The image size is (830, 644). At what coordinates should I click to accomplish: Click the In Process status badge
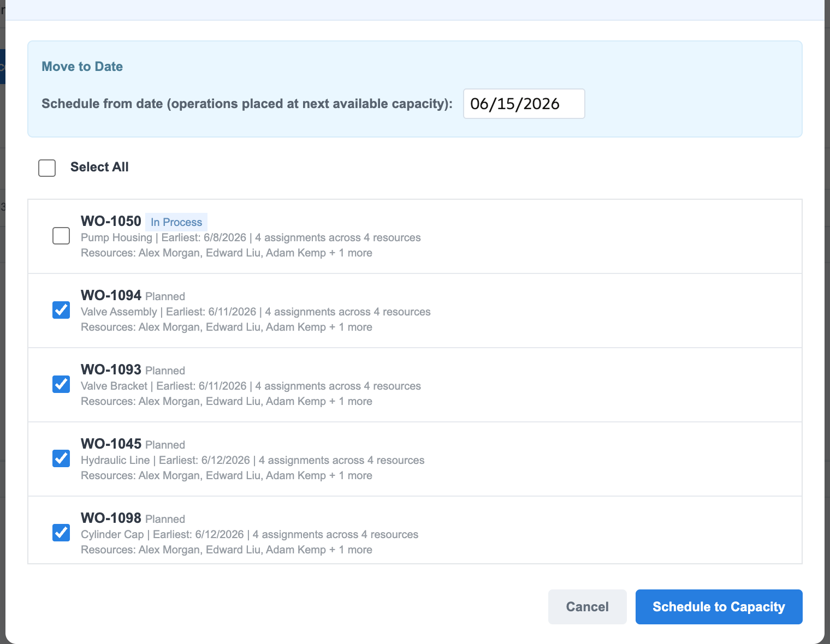(x=176, y=222)
